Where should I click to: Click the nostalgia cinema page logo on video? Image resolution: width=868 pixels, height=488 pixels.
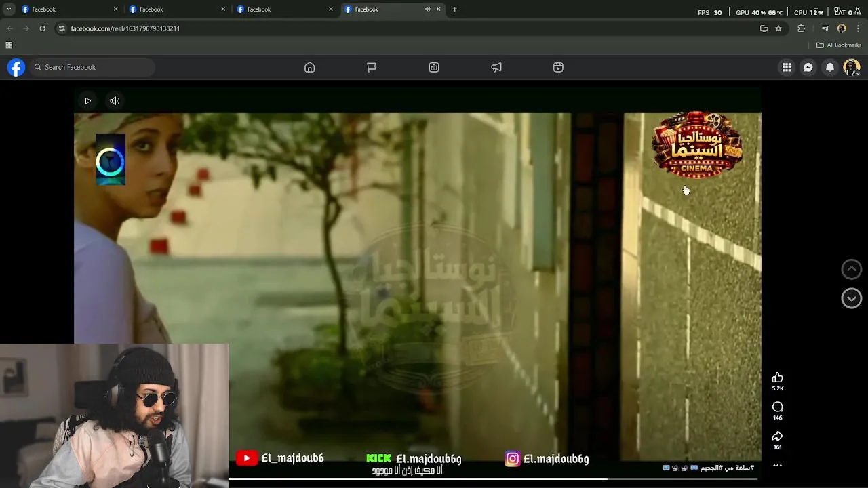(696, 146)
